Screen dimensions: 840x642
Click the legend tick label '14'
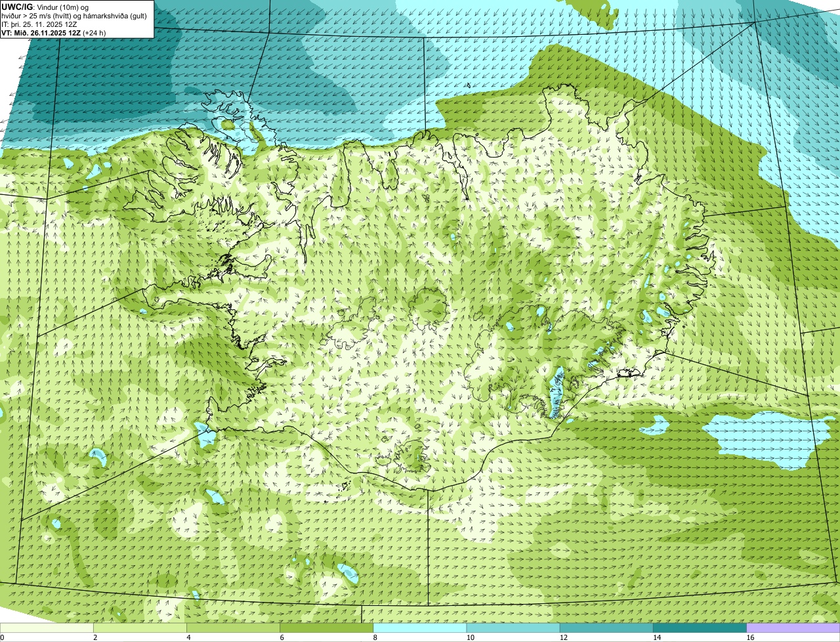657,637
